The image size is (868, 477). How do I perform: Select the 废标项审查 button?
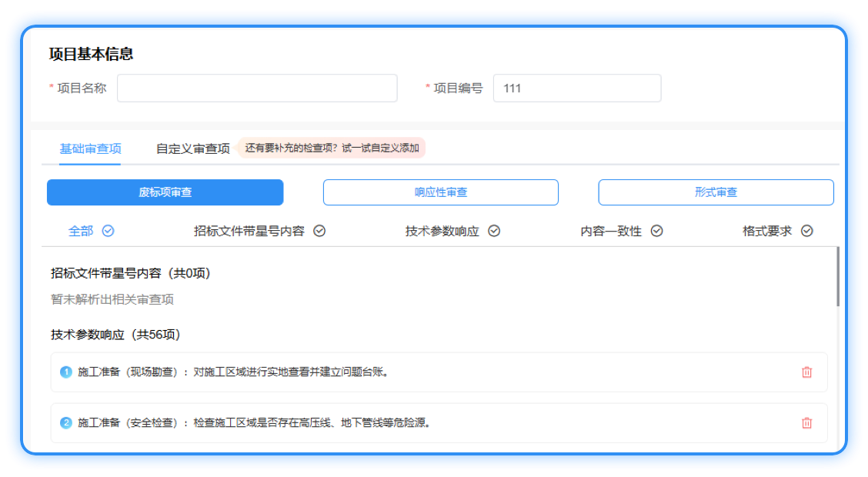[x=165, y=192]
